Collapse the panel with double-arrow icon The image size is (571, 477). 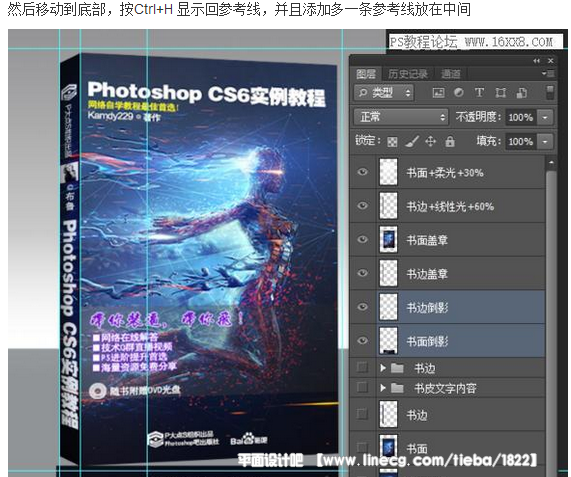[536, 61]
